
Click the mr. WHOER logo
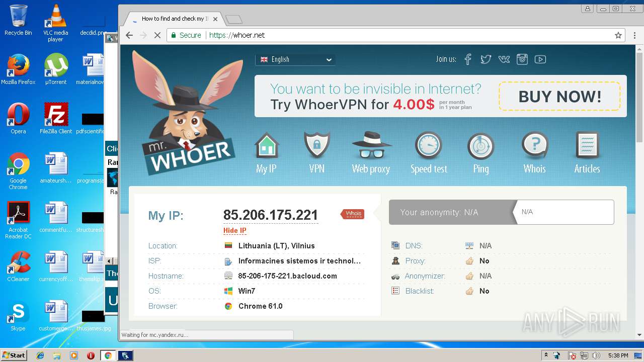click(187, 113)
